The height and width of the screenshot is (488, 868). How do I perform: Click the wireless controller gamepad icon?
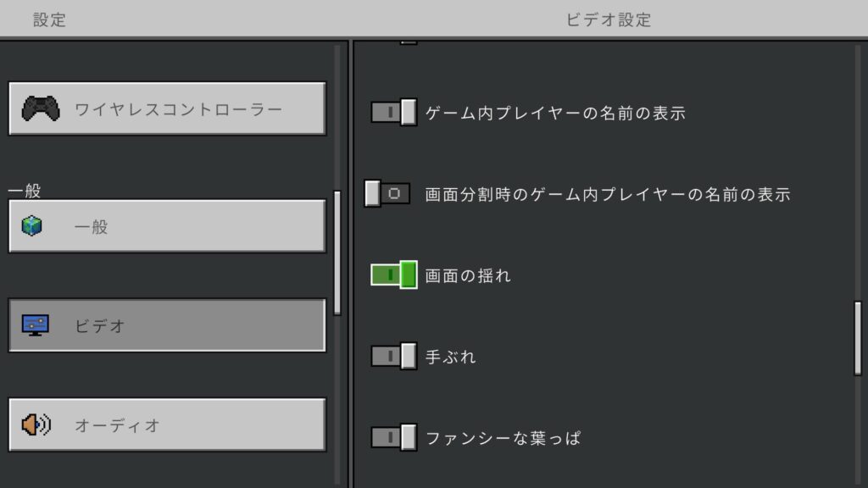click(41, 108)
